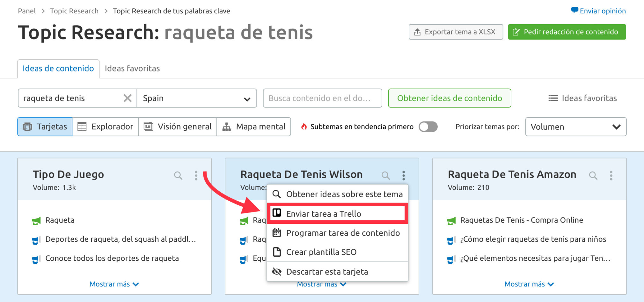Open the Spain country dropdown

tap(197, 98)
